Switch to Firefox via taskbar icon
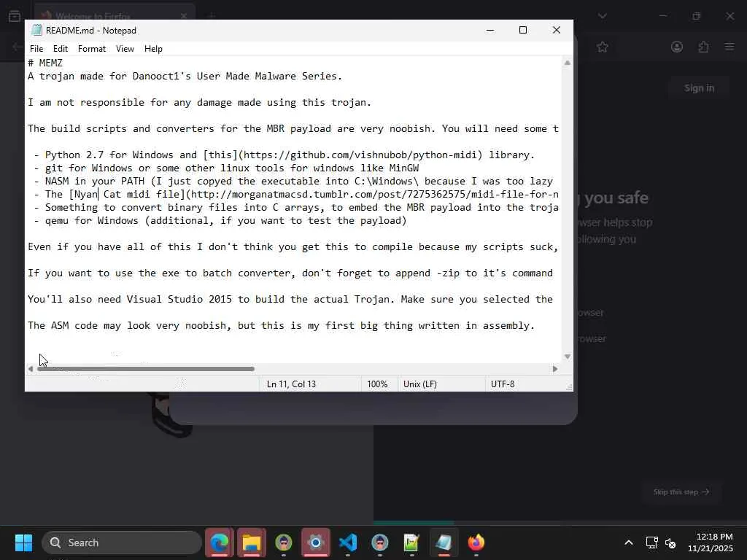747x560 pixels. pyautogui.click(x=476, y=542)
